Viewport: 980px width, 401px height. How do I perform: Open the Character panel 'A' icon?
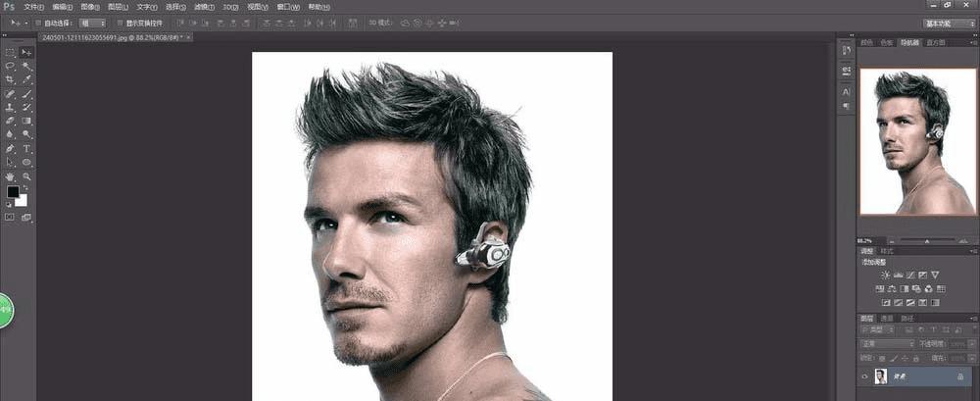(x=847, y=91)
